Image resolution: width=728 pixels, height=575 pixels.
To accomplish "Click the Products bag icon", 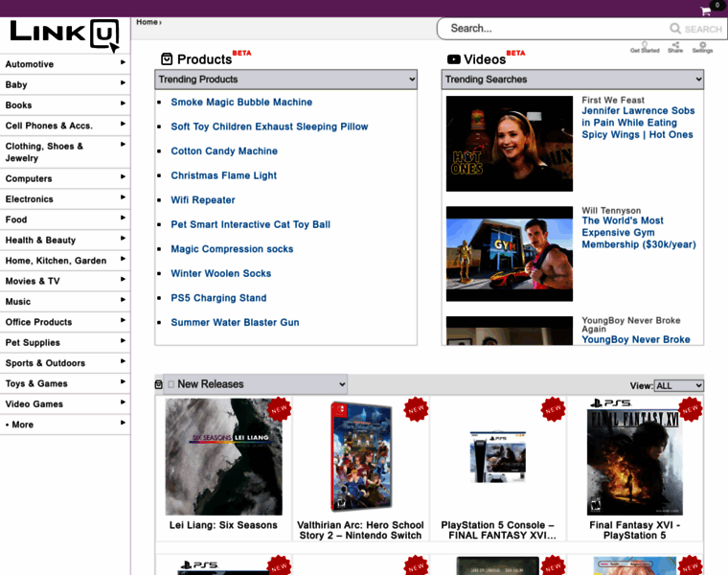I will (x=167, y=59).
